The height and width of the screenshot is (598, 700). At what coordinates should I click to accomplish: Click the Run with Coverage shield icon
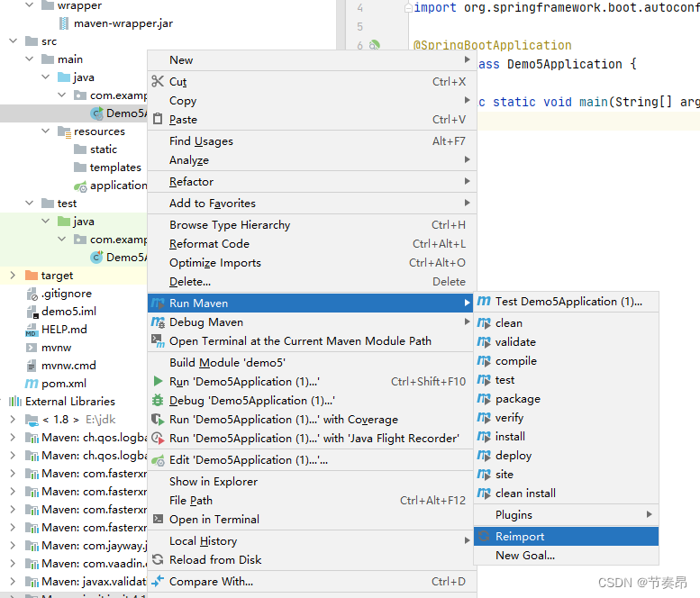pos(158,420)
